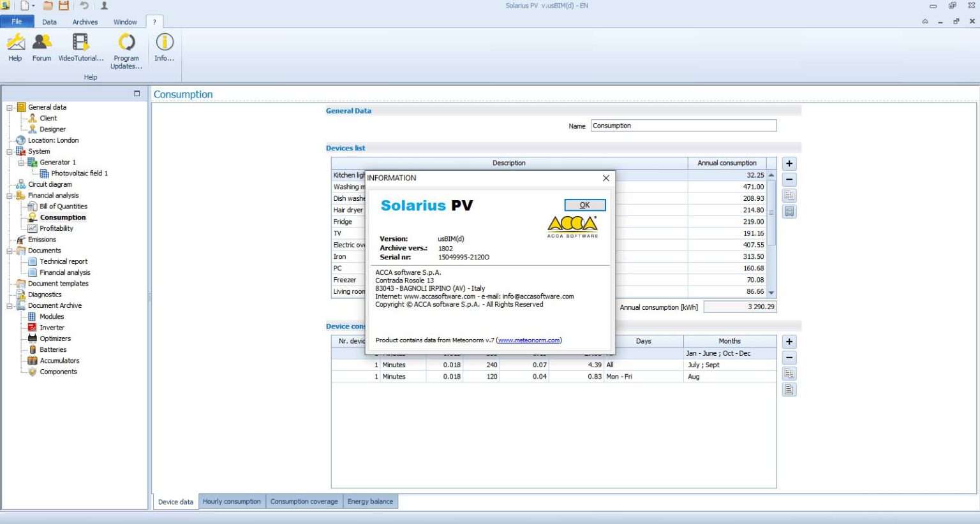The width and height of the screenshot is (980, 524).
Task: Collapse the Financial analysis tree node
Action: (10, 196)
